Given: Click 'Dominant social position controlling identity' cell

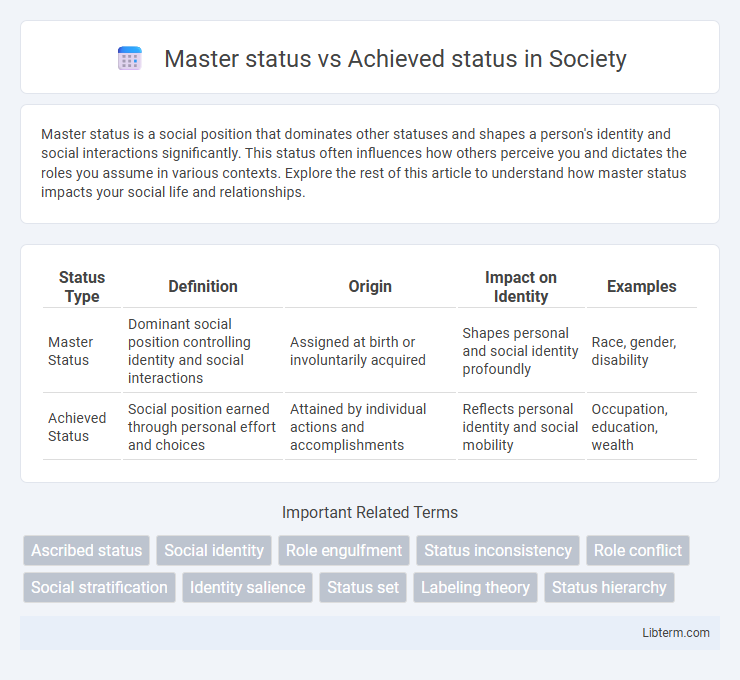Looking at the screenshot, I should (x=203, y=351).
